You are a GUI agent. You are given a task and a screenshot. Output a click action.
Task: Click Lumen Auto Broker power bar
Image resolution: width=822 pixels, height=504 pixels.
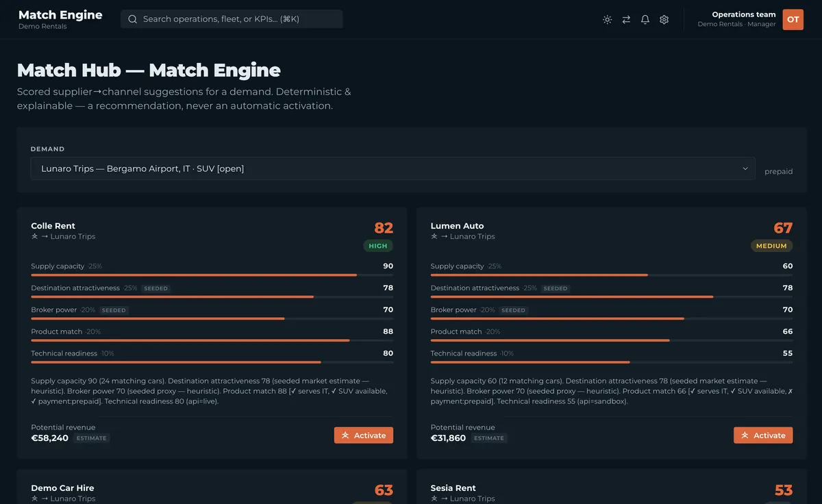pos(612,318)
